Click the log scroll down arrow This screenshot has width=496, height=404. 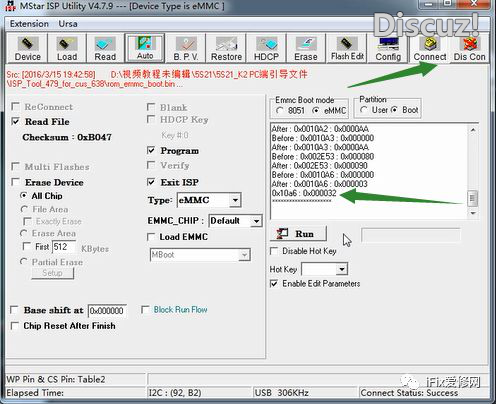click(473, 213)
